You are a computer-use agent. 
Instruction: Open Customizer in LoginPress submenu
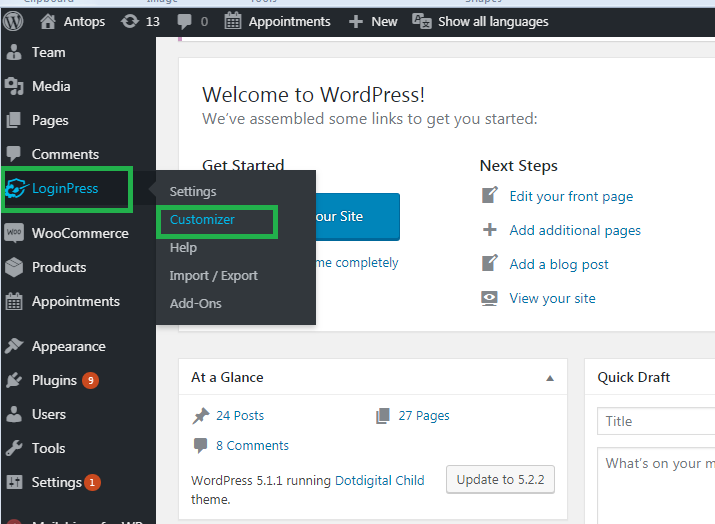click(x=202, y=219)
